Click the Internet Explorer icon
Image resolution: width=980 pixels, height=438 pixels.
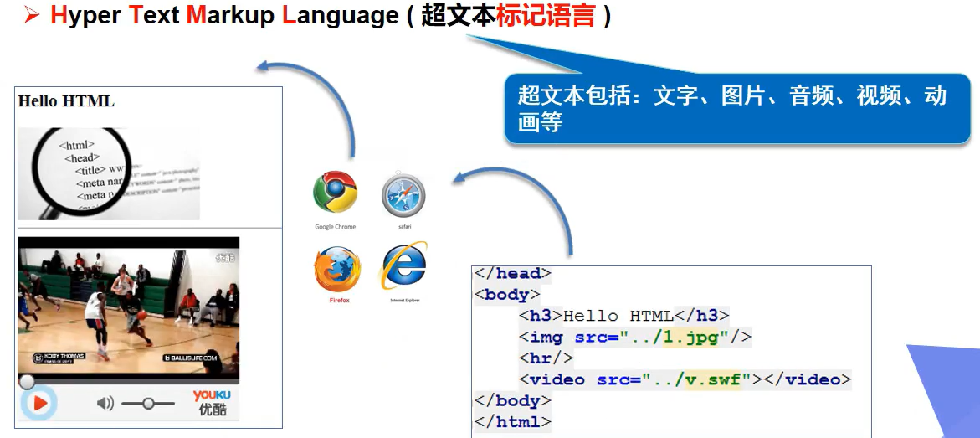pos(403,266)
